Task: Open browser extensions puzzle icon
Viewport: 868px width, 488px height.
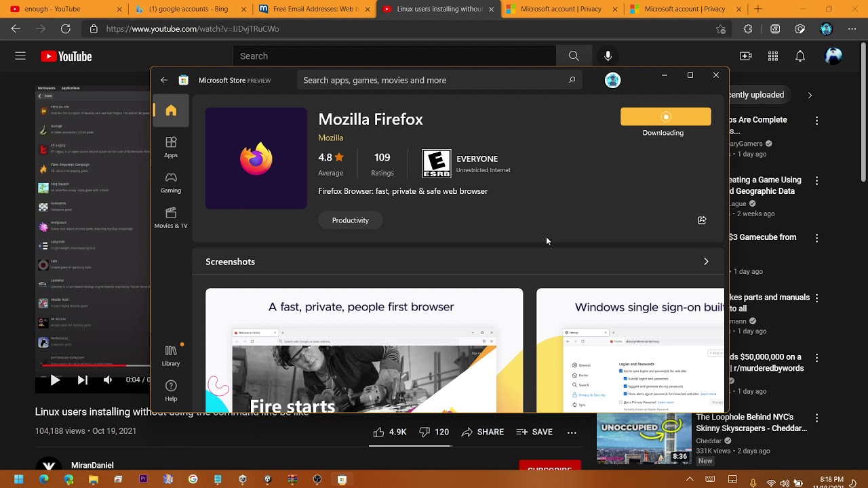Action: coord(748,29)
